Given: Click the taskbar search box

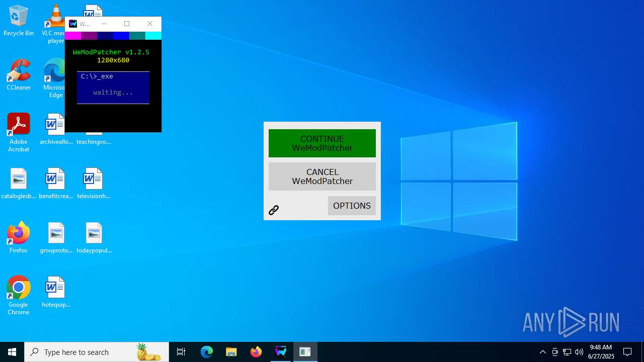Looking at the screenshot, I should pyautogui.click(x=97, y=352).
